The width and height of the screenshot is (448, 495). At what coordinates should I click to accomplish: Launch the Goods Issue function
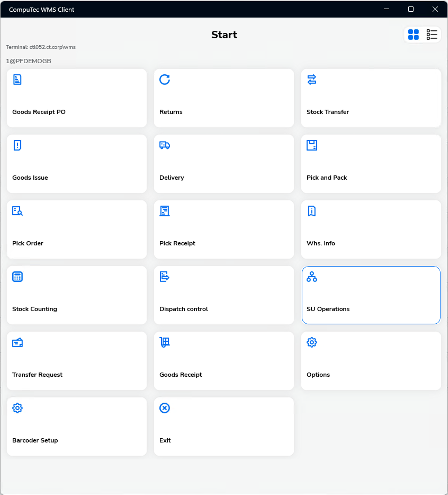click(77, 164)
